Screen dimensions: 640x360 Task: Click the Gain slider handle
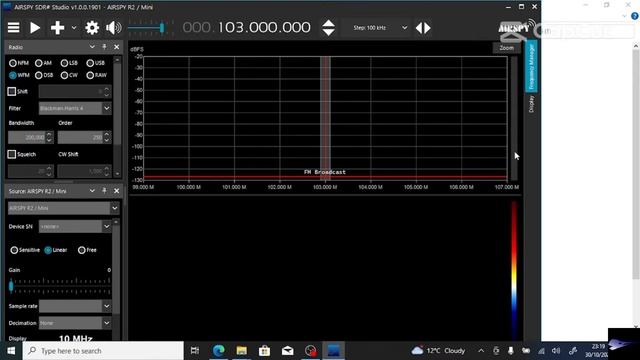(11, 286)
